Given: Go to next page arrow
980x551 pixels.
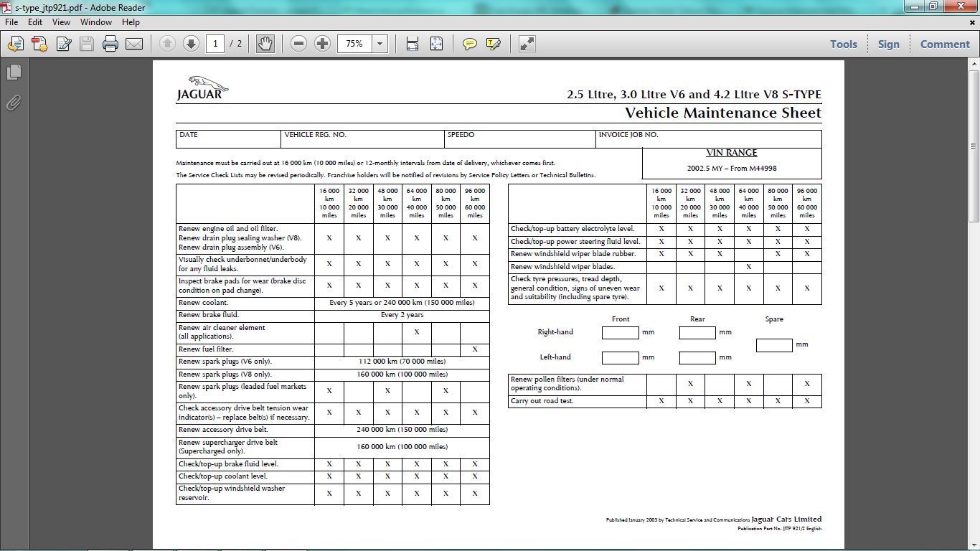Looking at the screenshot, I should [191, 44].
